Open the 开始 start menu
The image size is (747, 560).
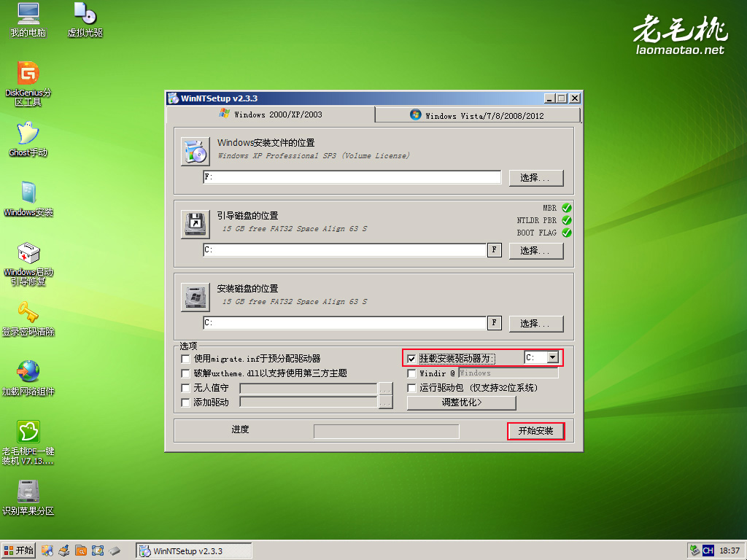pos(19,551)
